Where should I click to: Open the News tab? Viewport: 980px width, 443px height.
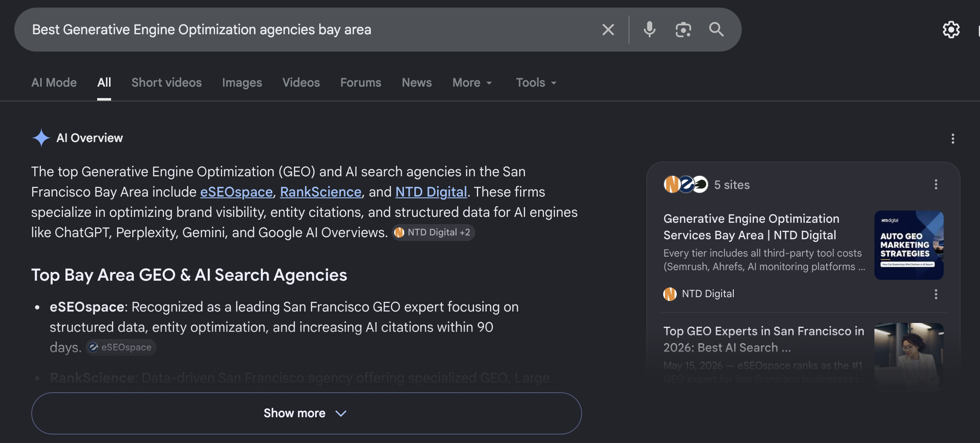point(416,82)
